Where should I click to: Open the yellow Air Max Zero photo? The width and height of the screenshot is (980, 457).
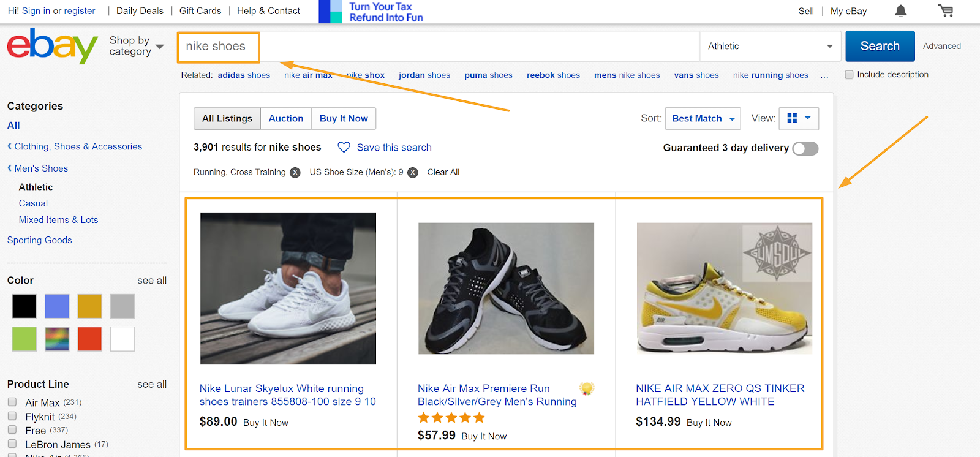725,289
